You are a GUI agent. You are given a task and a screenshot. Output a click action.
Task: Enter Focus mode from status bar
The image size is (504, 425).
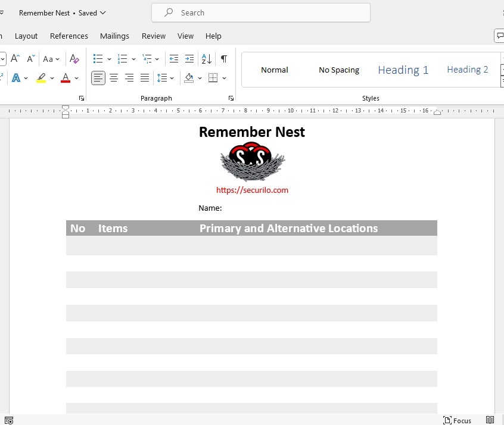coord(457,420)
